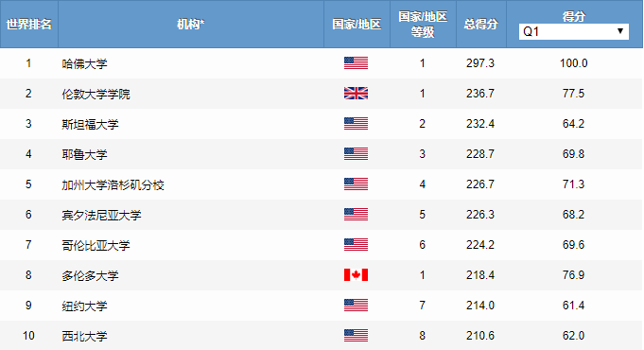Sort by the 世界排名 column header

click(28, 25)
